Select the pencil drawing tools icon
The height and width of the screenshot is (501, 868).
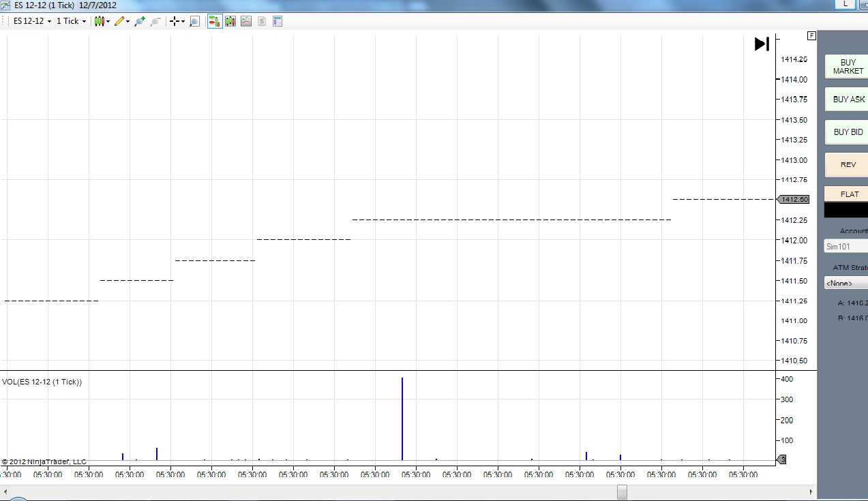click(x=119, y=21)
